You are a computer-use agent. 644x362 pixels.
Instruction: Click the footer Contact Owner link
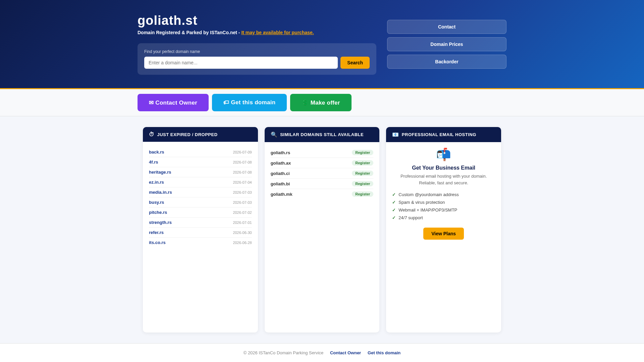click(345, 353)
